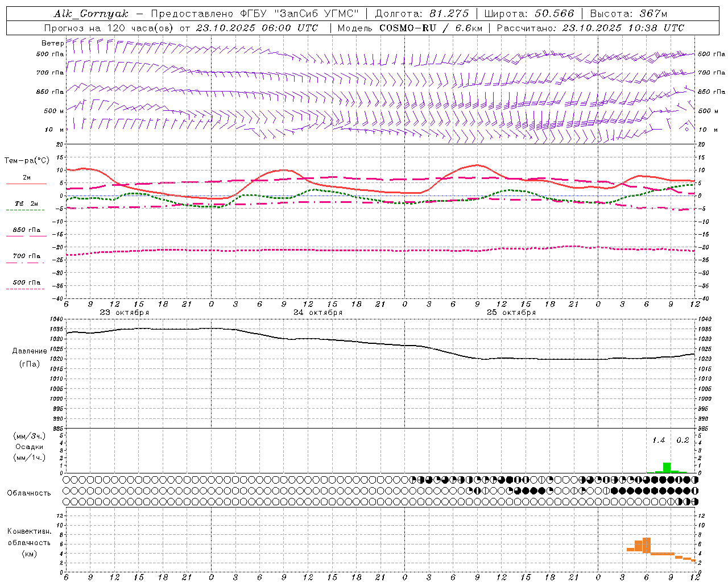The width and height of the screenshot is (728, 582).
Task: Click the (мм/3ч.) units label
Action: coord(30,436)
